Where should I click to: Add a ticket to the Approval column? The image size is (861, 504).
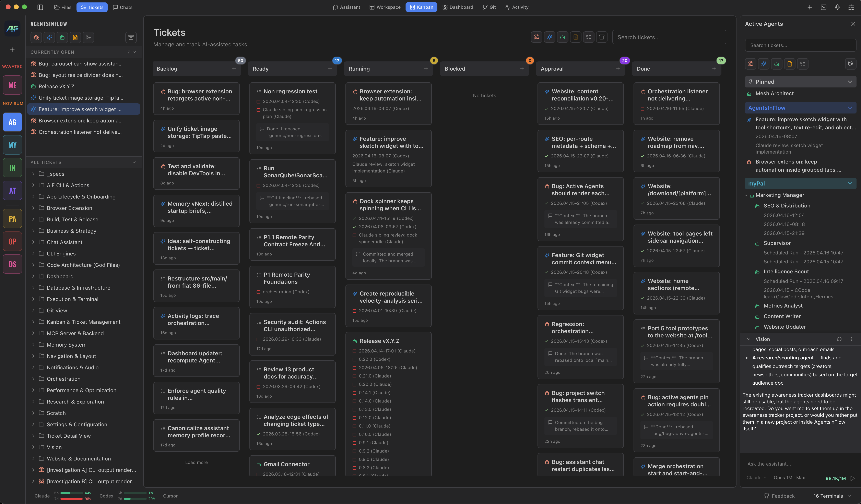pos(618,69)
